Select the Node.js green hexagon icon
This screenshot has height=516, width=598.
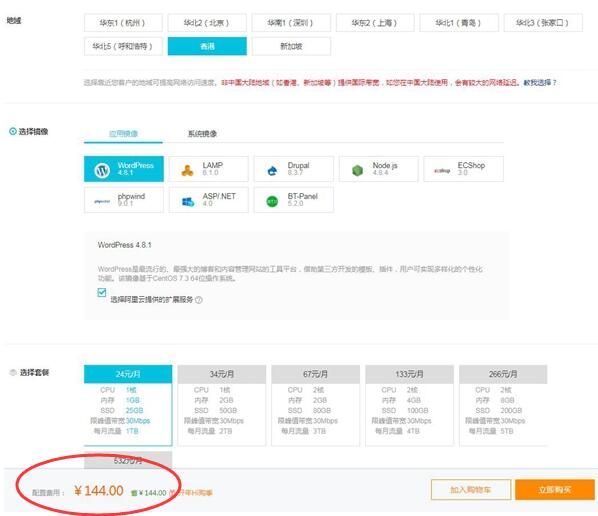point(357,170)
